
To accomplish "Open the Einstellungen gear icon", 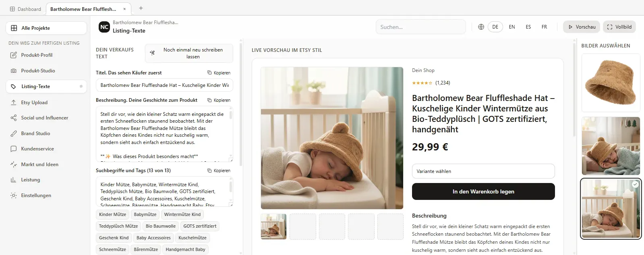I will point(14,195).
